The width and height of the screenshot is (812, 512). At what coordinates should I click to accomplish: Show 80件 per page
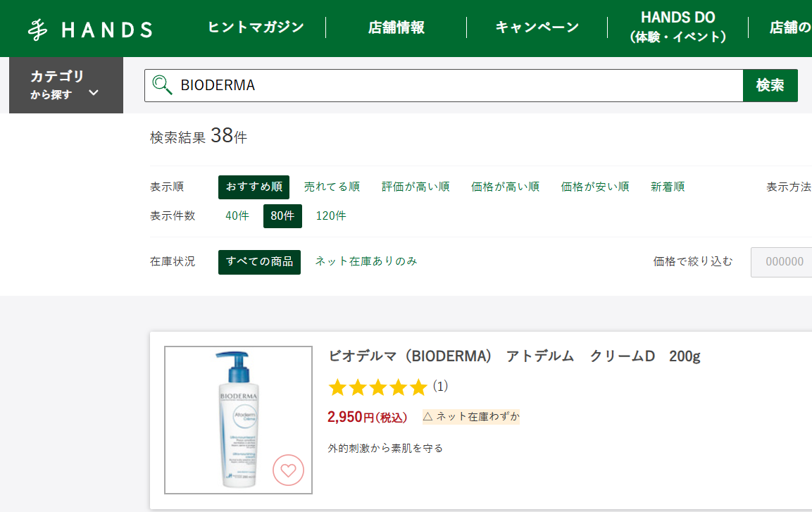pos(282,216)
